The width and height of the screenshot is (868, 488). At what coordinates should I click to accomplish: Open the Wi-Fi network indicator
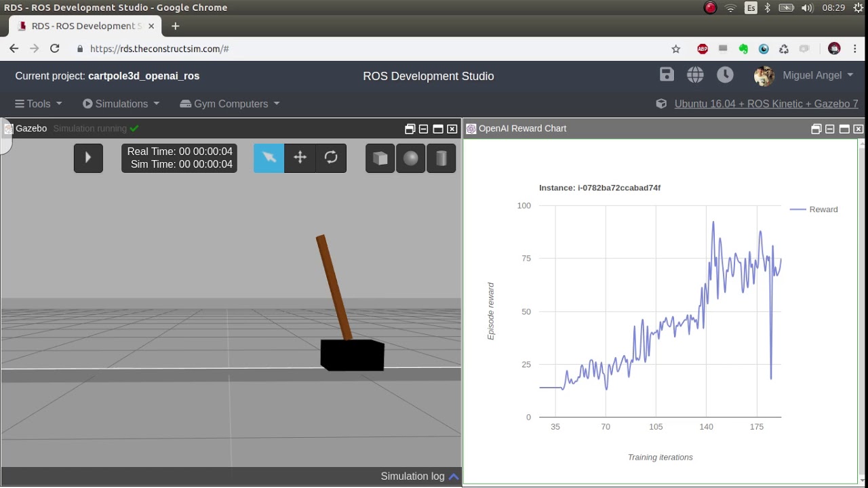(730, 7)
